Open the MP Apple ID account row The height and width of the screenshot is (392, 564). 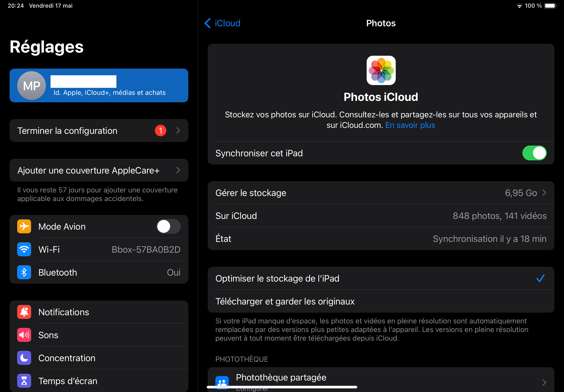point(99,86)
